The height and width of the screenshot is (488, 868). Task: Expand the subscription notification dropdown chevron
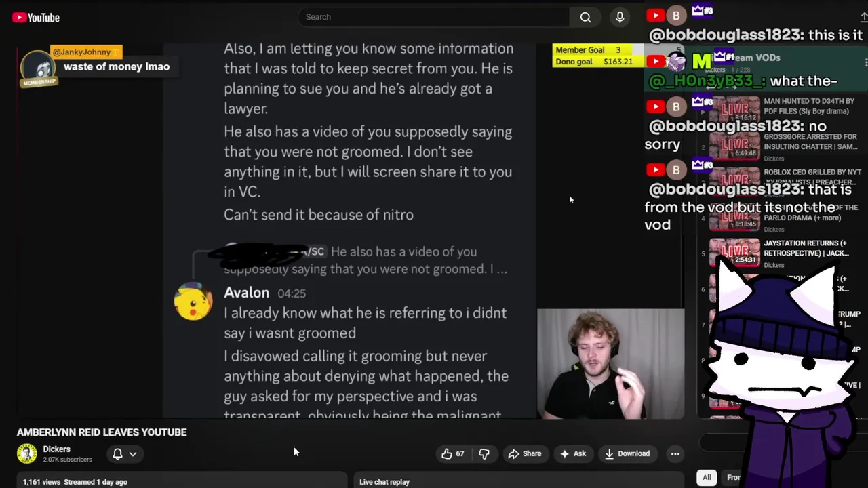point(133,453)
